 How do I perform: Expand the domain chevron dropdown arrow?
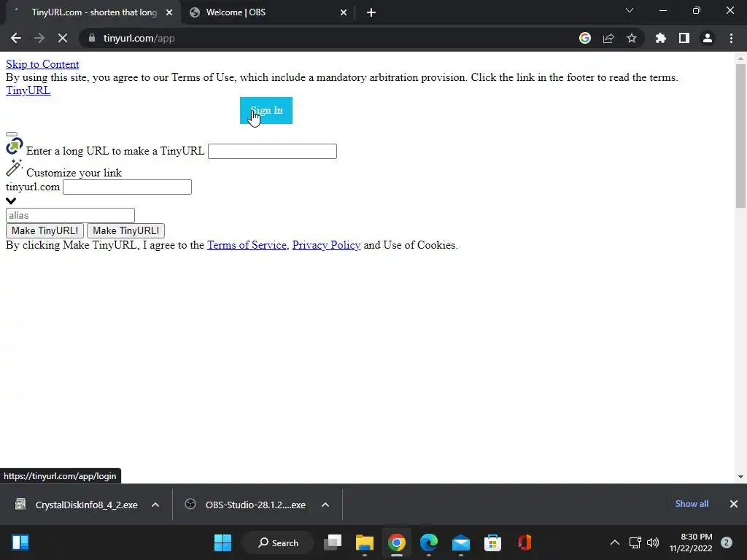11,201
